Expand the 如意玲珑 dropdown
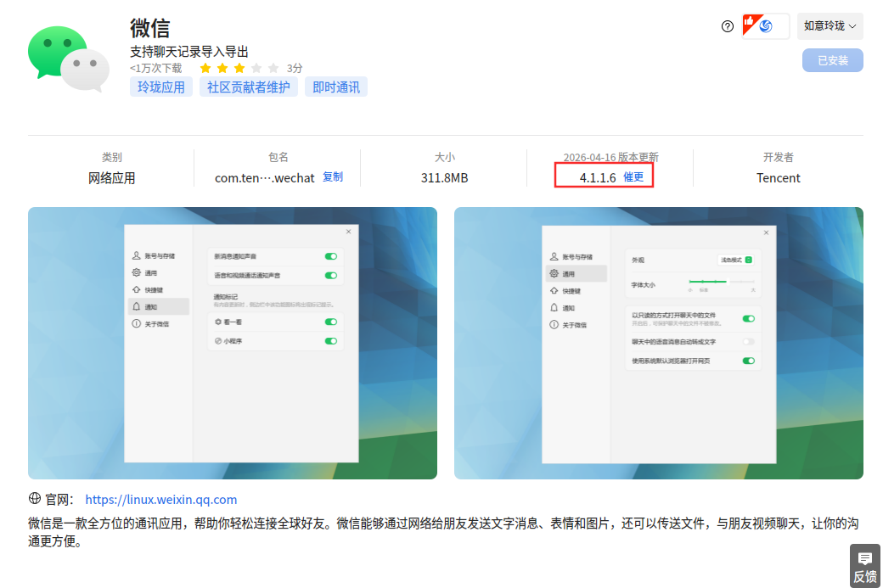The width and height of the screenshot is (883, 588). click(x=830, y=26)
